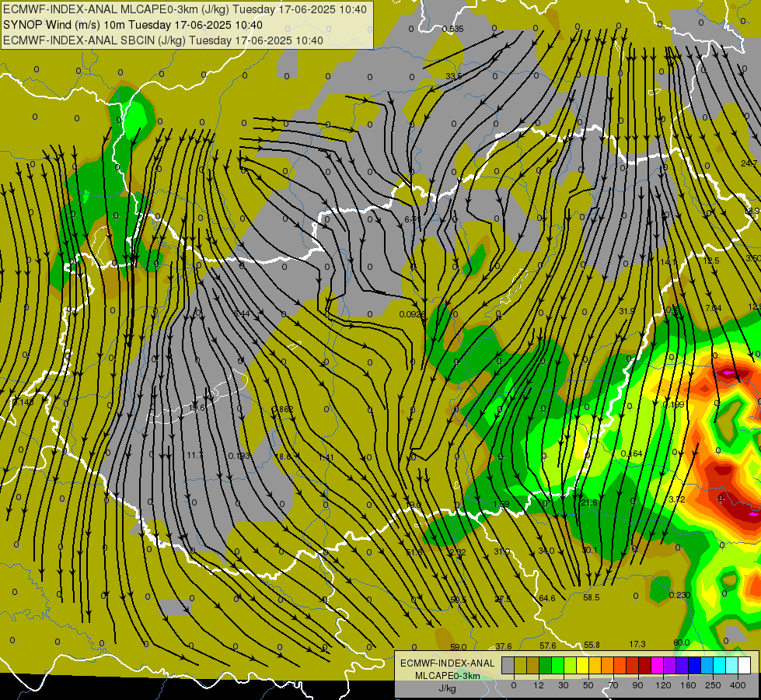This screenshot has width=761, height=700.
Task: Click the J/kg unit label in the legend
Action: pos(447,689)
